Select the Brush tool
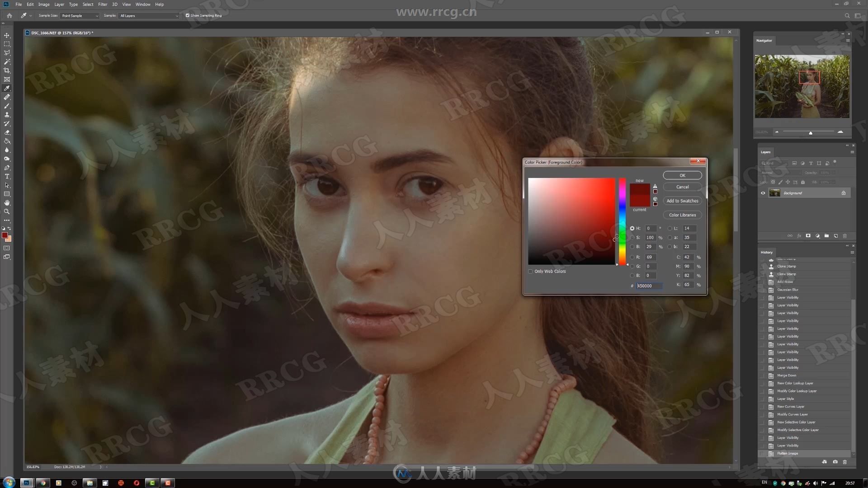Screen dimensions: 868x488 click(7, 106)
